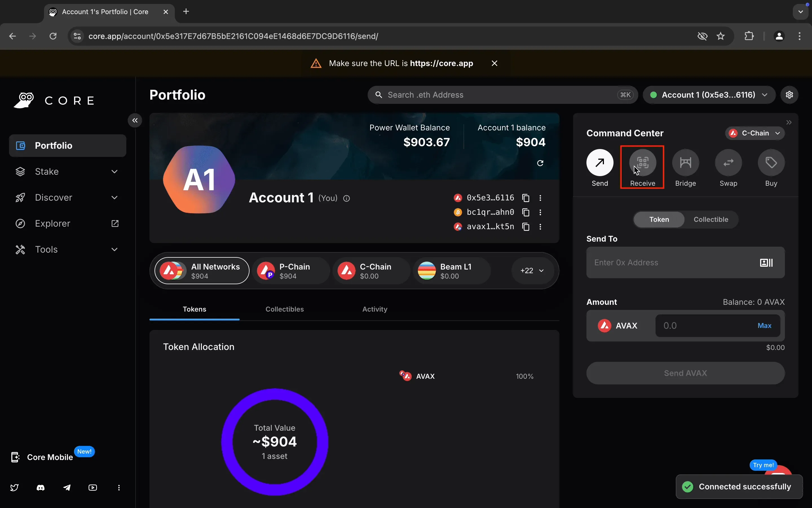Expand the Tools menu

click(x=67, y=250)
